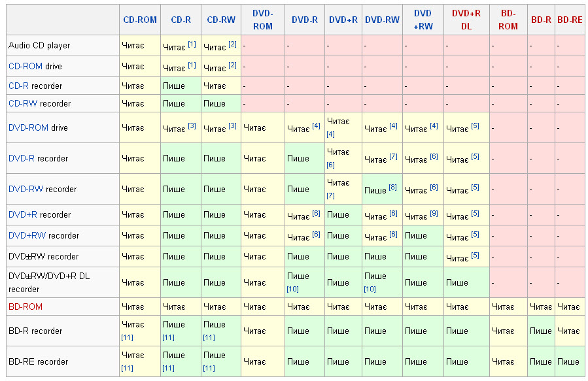The width and height of the screenshot is (588, 381).
Task: Follow the DVD-ROM link in the 'DVD-ROM drive' row label
Action: tap(28, 127)
